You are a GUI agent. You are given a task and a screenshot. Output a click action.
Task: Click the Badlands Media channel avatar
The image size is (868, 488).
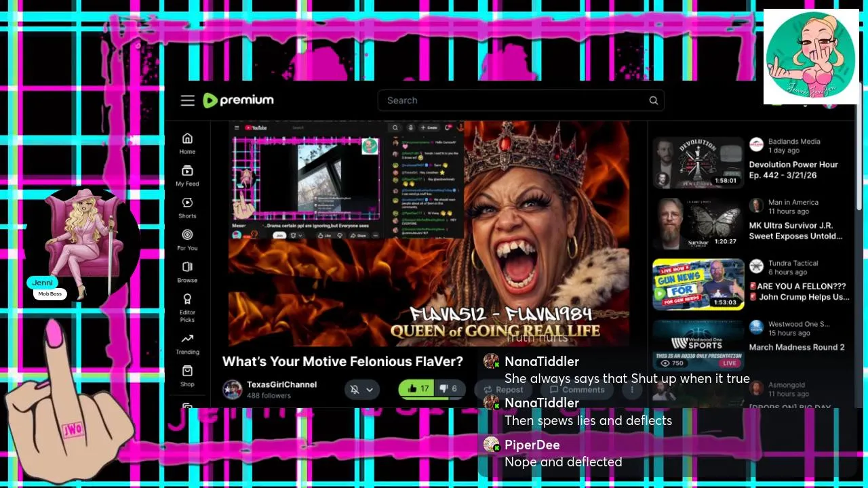(x=756, y=144)
